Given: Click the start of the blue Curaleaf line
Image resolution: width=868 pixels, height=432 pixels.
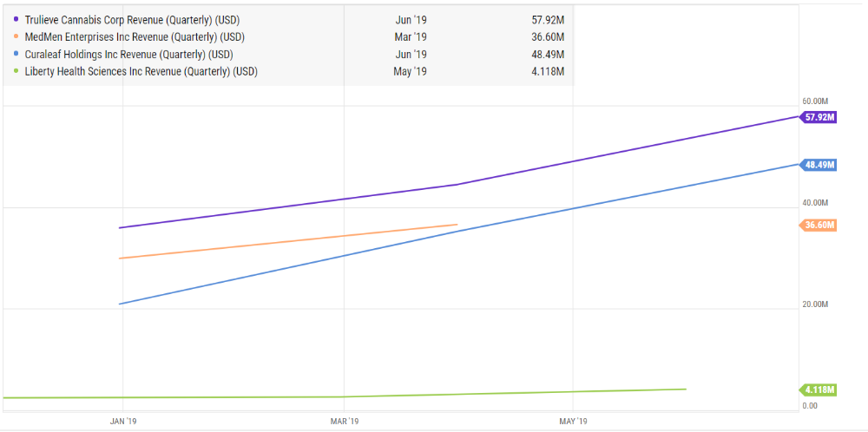Looking at the screenshot, I should click(120, 304).
